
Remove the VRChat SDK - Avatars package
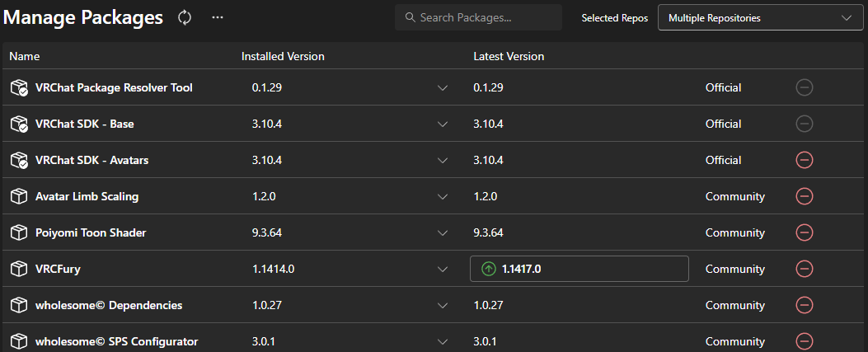click(805, 160)
